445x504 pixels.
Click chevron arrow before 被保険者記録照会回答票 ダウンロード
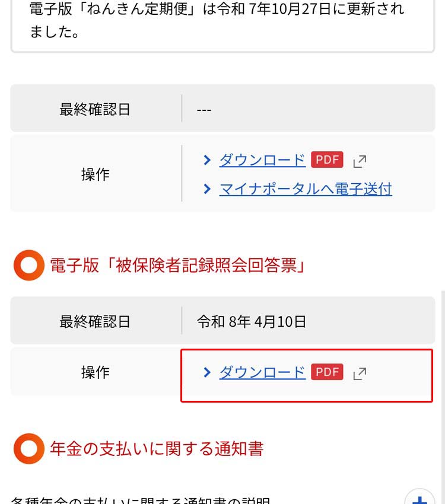207,372
